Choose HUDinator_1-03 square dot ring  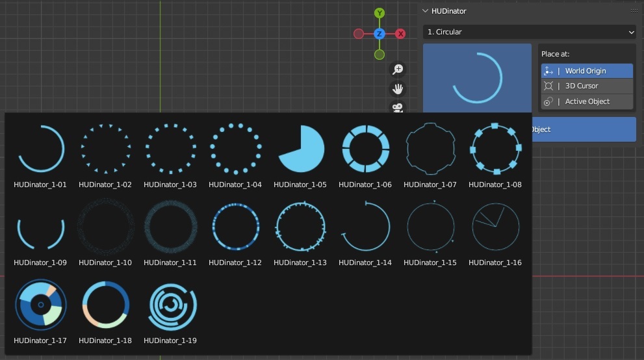coord(170,149)
